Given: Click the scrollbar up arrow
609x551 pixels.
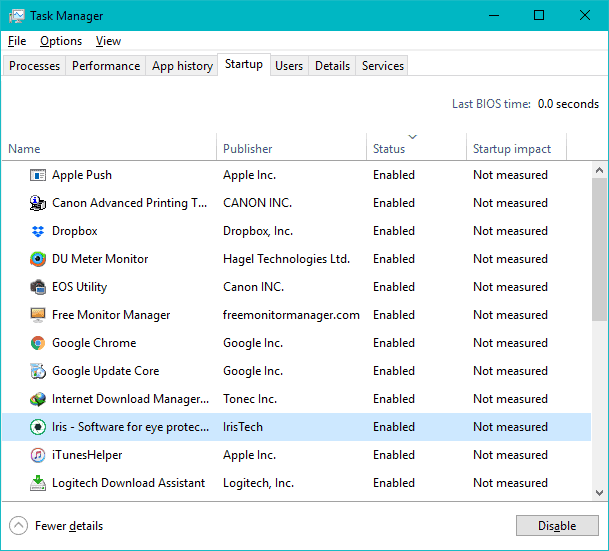Looking at the screenshot, I should [600, 170].
